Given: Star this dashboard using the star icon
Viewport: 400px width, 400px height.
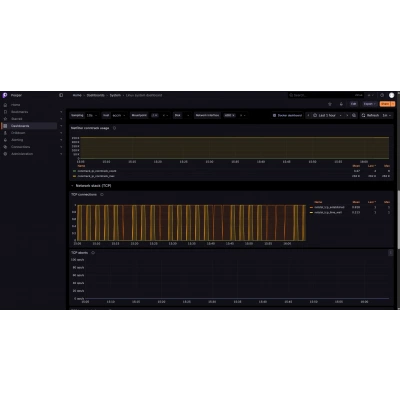Looking at the screenshot, I should [330, 104].
